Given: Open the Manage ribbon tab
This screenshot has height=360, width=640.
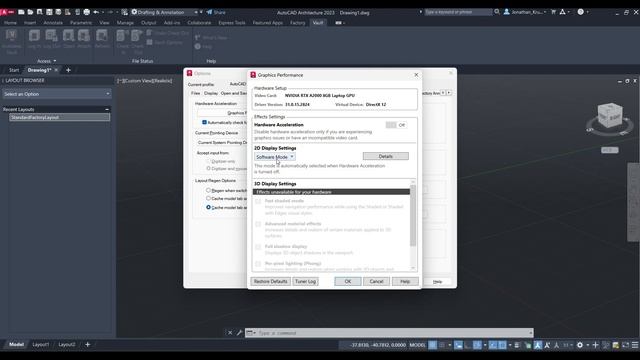Looking at the screenshot, I should 125,23.
